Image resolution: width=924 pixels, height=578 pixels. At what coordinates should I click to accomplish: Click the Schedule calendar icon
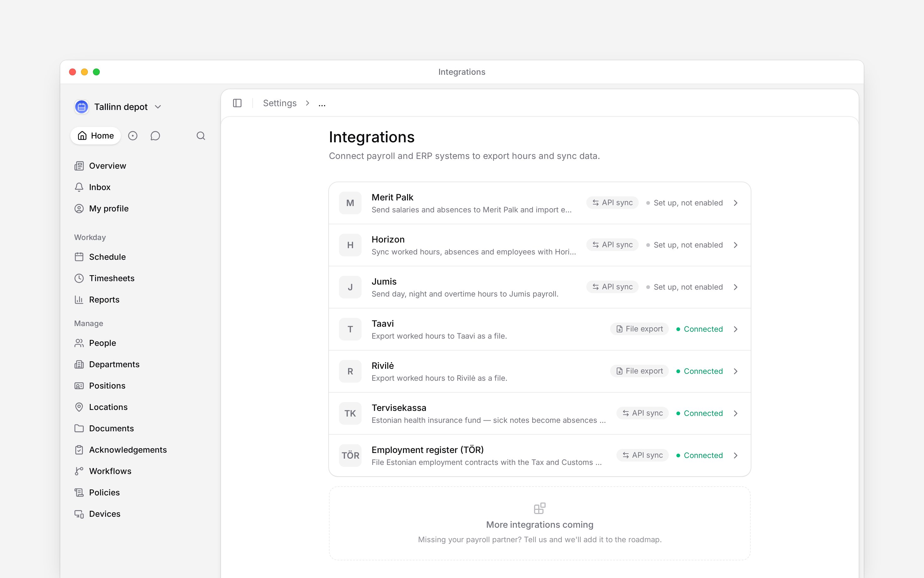79,257
